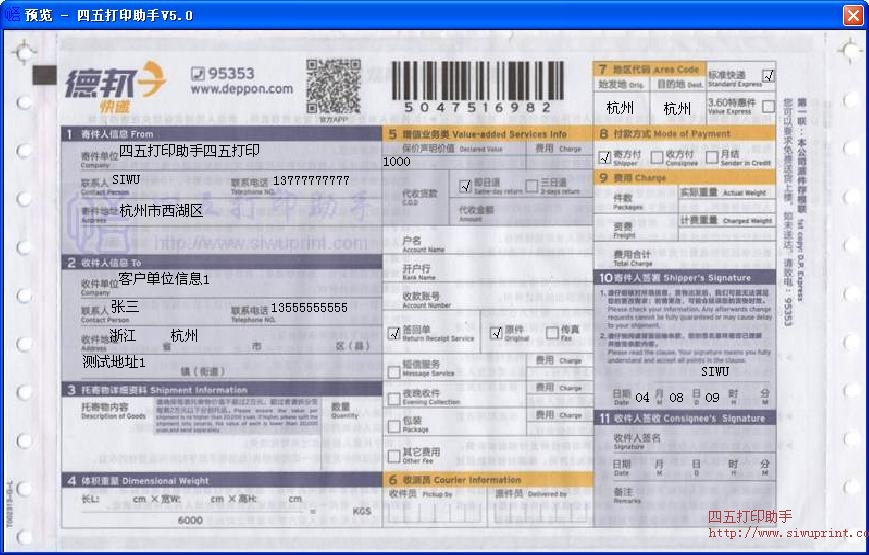Click the http://www.siwuprint.com watermark link
Screen dimensions: 869x555
point(787,533)
